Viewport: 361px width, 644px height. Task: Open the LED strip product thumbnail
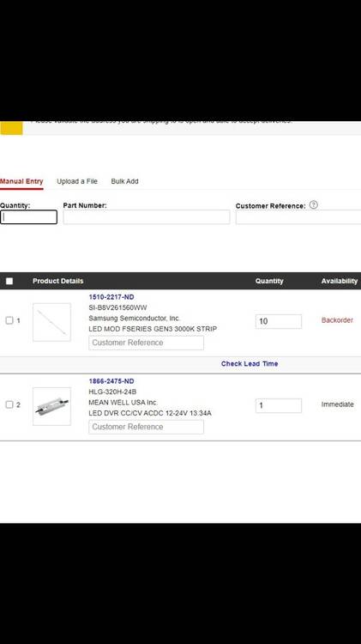click(51, 322)
